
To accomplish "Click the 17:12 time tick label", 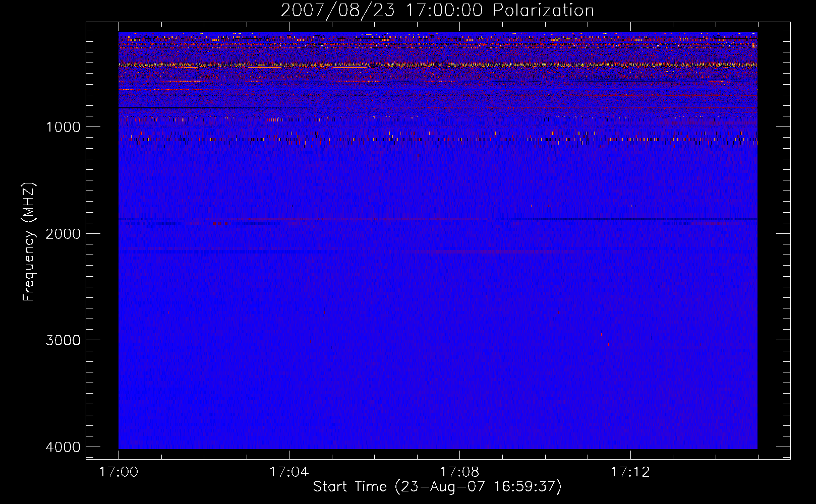I will [x=630, y=472].
